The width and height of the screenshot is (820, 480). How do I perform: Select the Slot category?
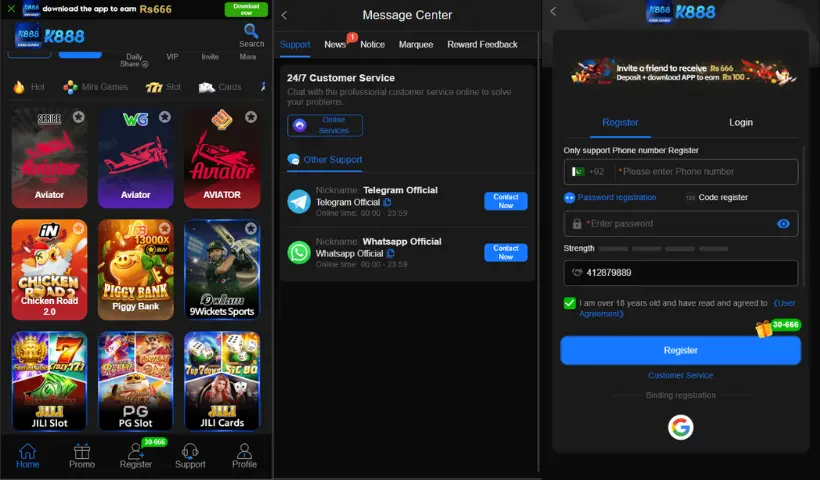(x=163, y=87)
